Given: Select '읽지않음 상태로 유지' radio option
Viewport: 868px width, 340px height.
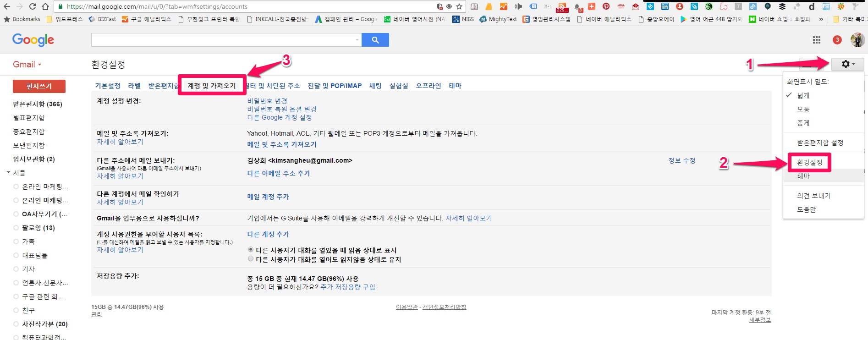Looking at the screenshot, I should (251, 259).
